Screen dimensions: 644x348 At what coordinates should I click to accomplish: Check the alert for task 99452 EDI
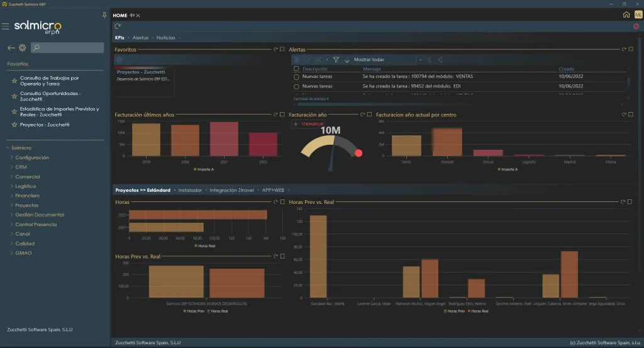click(296, 86)
